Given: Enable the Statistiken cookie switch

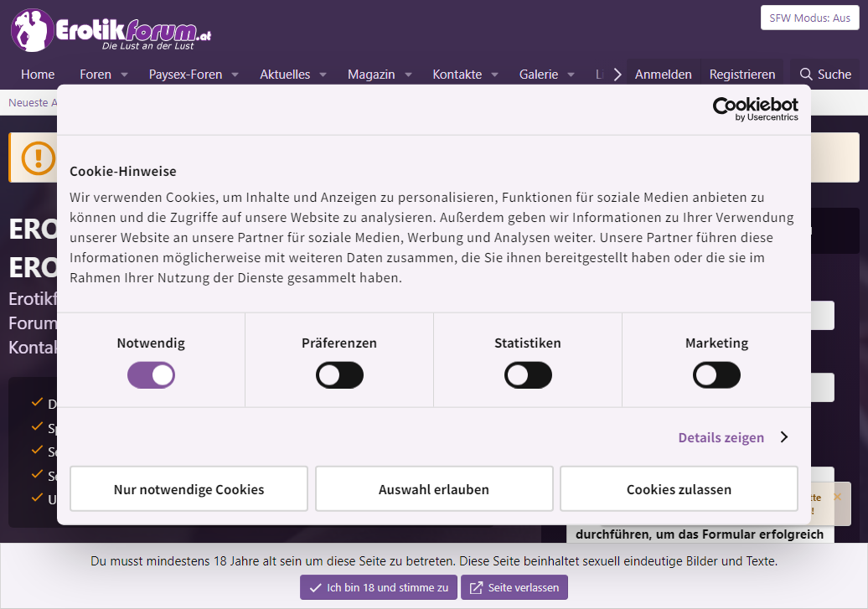Looking at the screenshot, I should (528, 375).
